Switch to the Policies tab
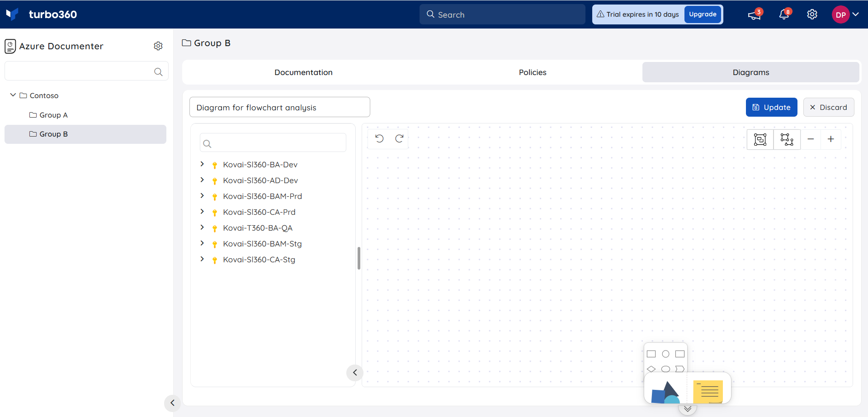This screenshot has height=417, width=868. pyautogui.click(x=533, y=72)
